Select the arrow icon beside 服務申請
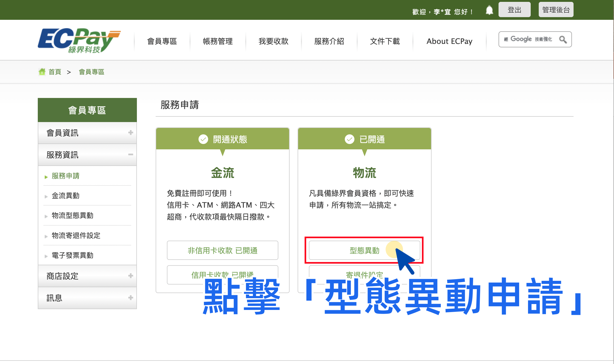The width and height of the screenshot is (614, 364). click(x=46, y=176)
